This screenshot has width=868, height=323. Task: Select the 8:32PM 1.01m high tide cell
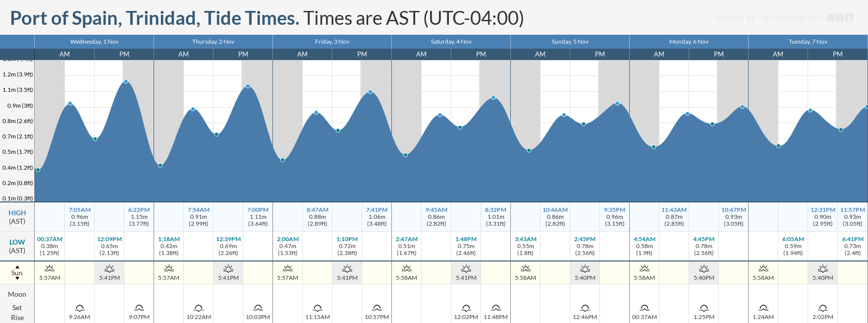(495, 217)
